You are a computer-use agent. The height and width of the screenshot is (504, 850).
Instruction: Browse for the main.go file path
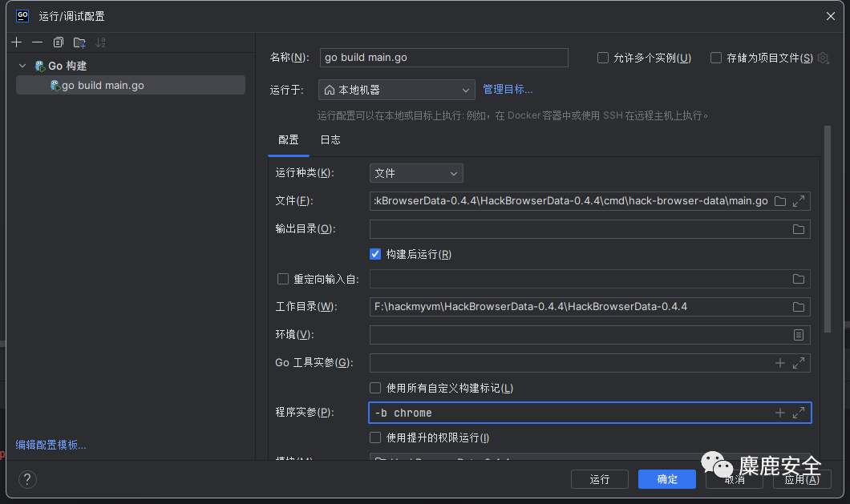coord(779,200)
